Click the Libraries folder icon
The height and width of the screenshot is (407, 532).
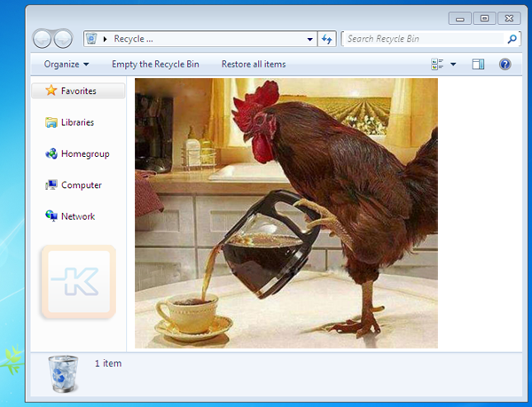pyautogui.click(x=51, y=122)
